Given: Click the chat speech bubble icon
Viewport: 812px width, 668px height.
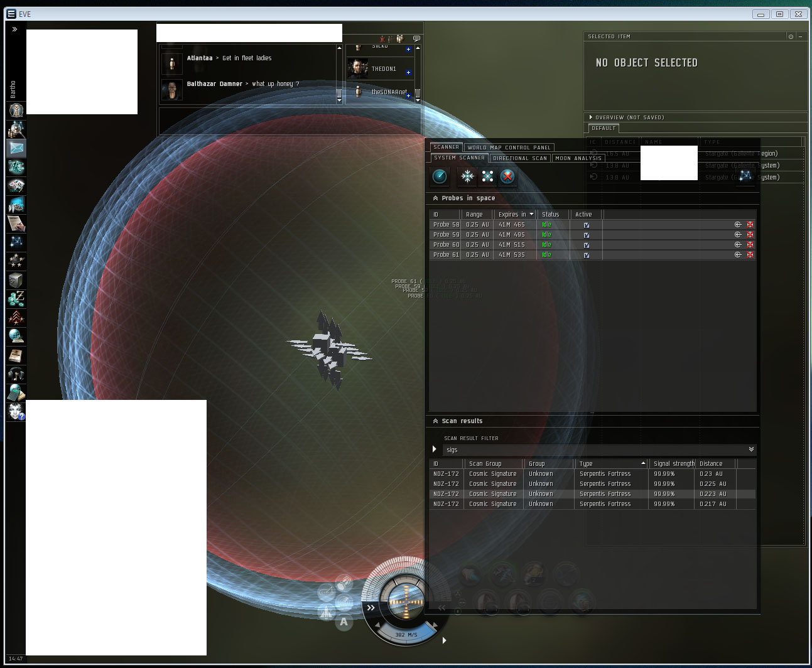Looking at the screenshot, I should [416, 38].
